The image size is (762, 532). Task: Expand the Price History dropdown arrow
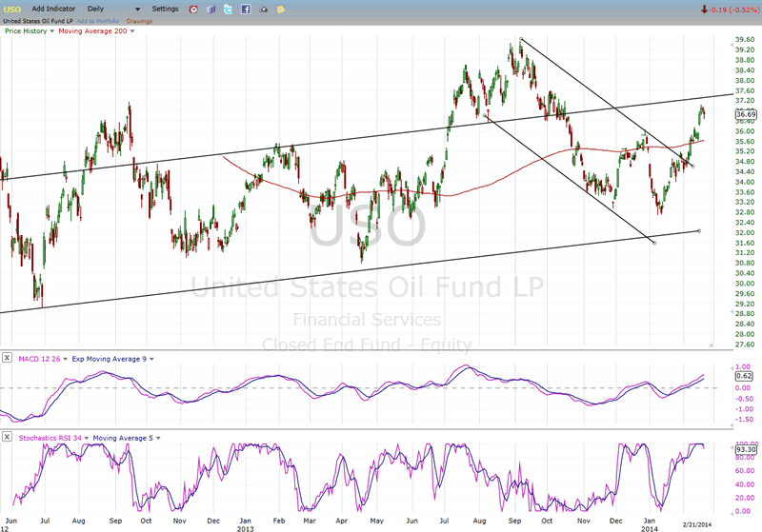(52, 31)
